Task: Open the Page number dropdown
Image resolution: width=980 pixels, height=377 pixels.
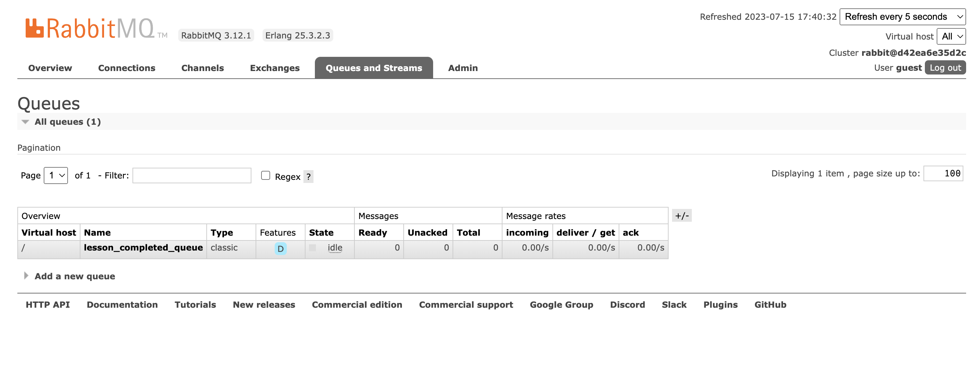Action: point(56,176)
